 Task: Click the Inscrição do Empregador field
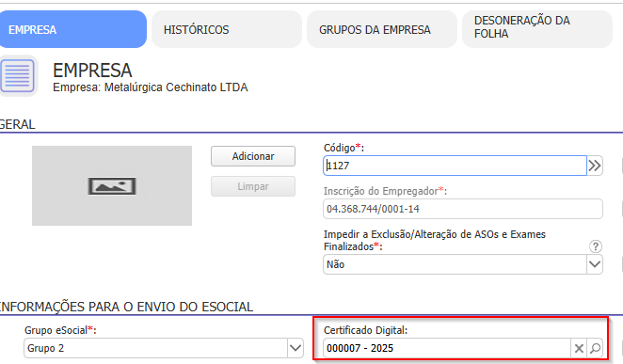[463, 209]
